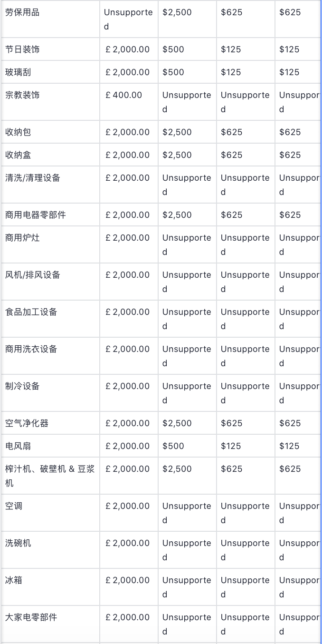This screenshot has width=322, height=644.
Task: Click the 商用洗衣设备 category cell
Action: [x=31, y=349]
